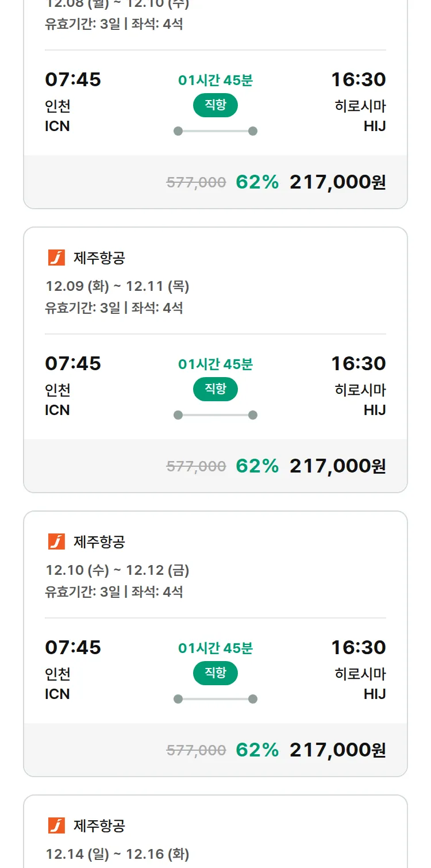The image size is (431, 868).
Task: Click the 유효기간: 3일 text on the 12.10 card
Action: tap(83, 592)
